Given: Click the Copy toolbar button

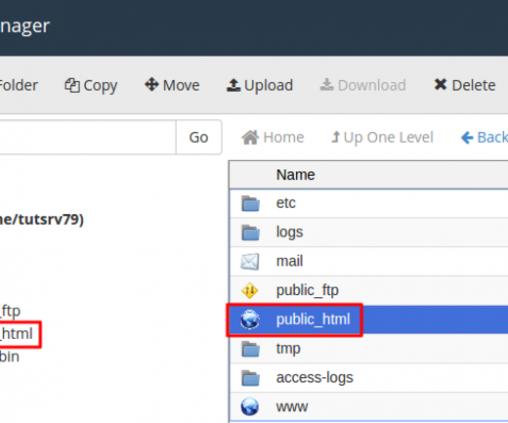Looking at the screenshot, I should click(x=91, y=85).
